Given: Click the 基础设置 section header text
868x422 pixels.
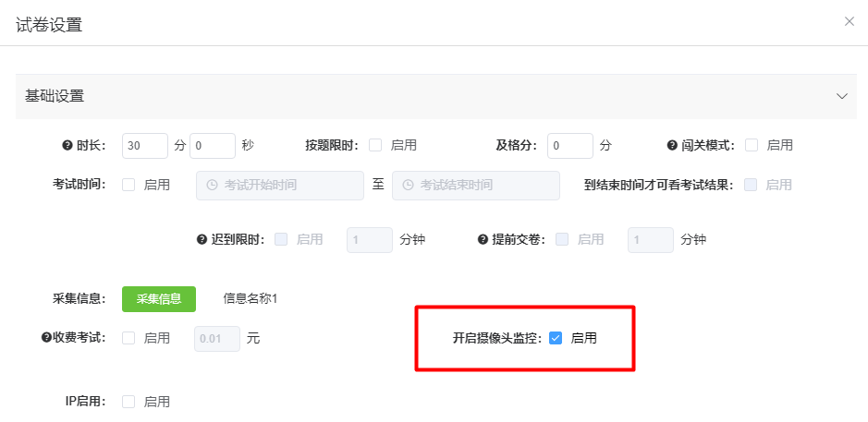Looking at the screenshot, I should coord(55,96).
